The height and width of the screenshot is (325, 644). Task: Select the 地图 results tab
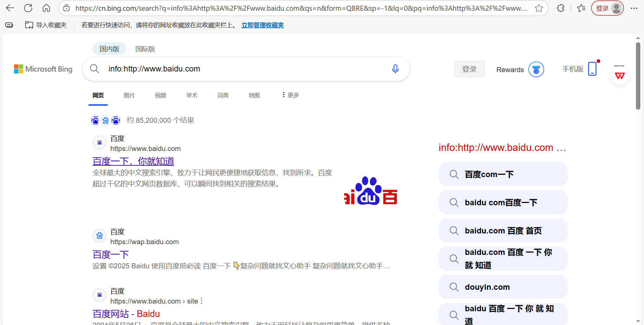254,95
